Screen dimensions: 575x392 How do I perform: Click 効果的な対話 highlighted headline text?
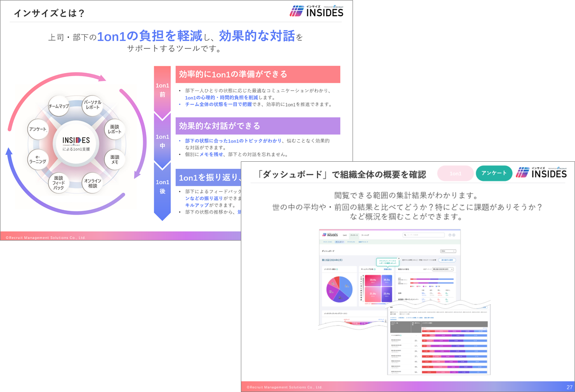pos(257,36)
